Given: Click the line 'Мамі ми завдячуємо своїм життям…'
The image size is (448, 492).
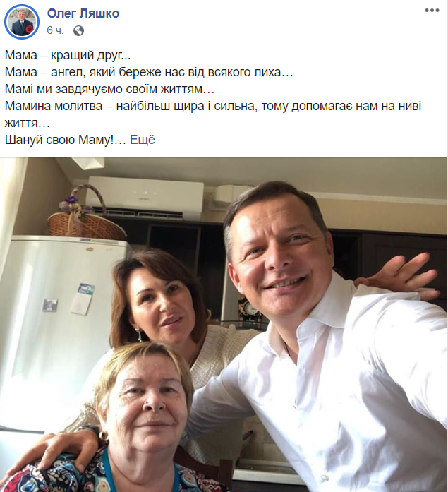Looking at the screenshot, I should click(109, 89).
